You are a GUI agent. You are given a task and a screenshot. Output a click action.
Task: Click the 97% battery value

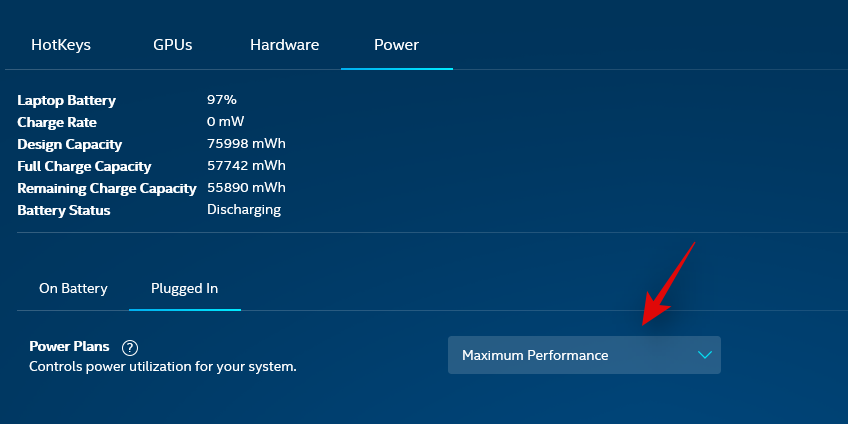221,100
